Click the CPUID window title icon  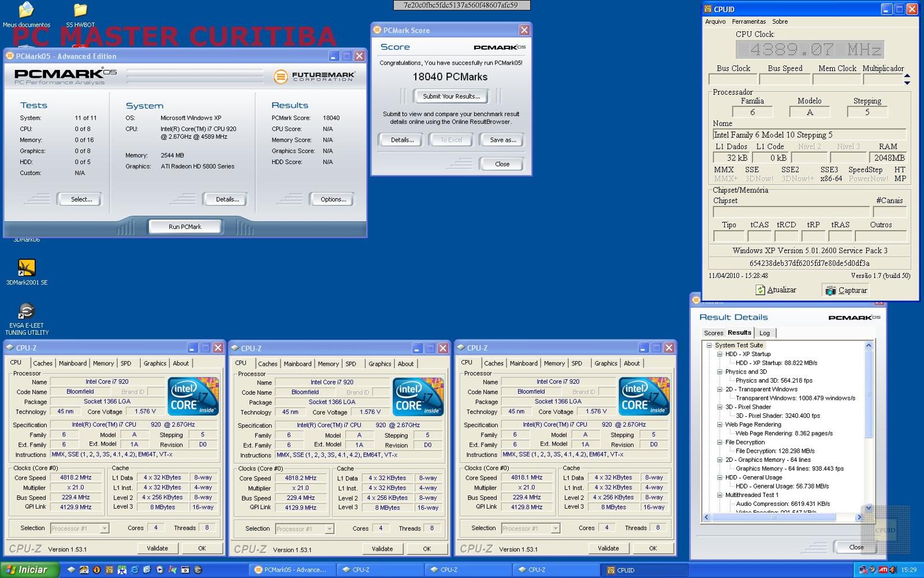click(x=708, y=9)
